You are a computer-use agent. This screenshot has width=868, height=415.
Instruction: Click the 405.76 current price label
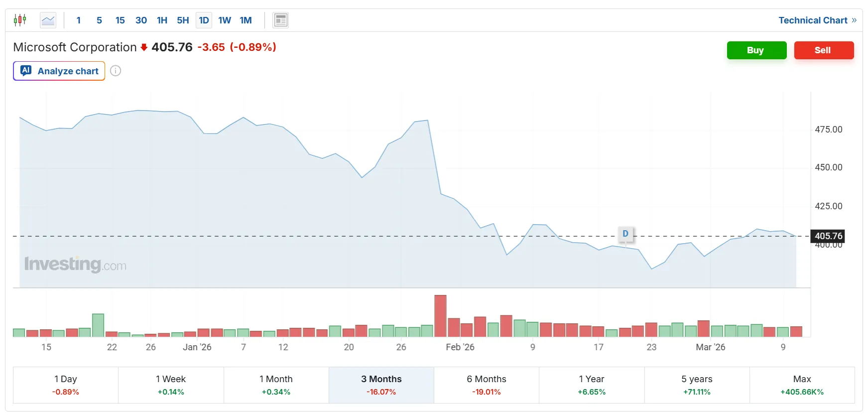point(828,236)
